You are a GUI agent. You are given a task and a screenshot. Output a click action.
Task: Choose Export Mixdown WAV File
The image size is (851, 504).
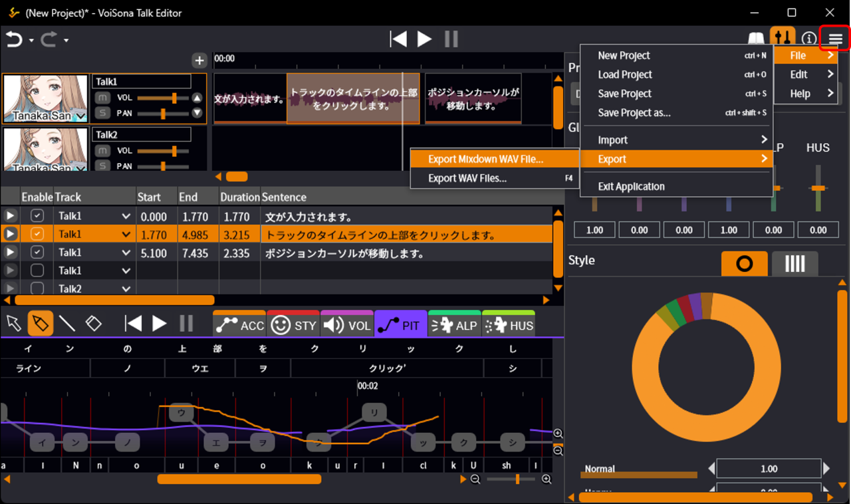coord(485,159)
